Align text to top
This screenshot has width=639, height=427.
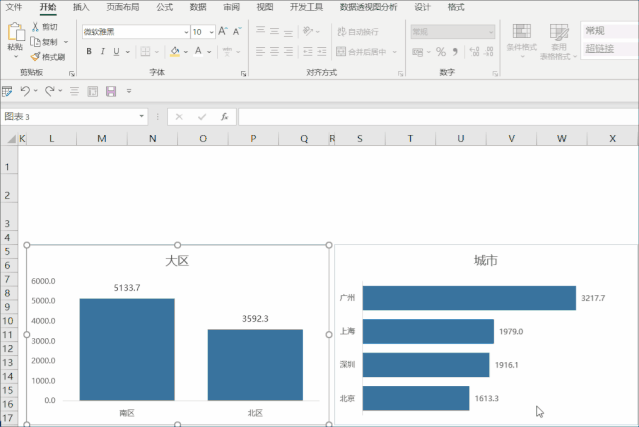pos(260,31)
